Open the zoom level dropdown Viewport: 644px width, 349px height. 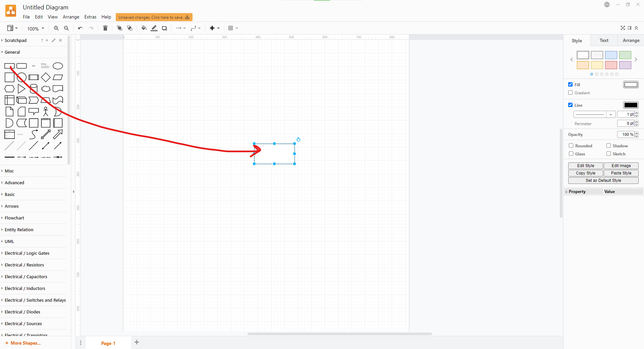(x=35, y=29)
